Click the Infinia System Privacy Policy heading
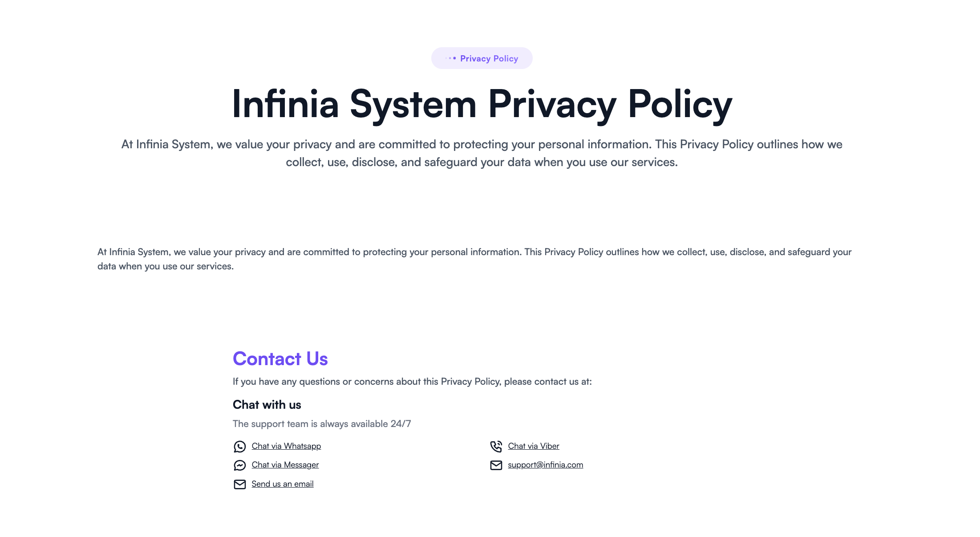Screen dimensions: 980x537 tap(482, 104)
